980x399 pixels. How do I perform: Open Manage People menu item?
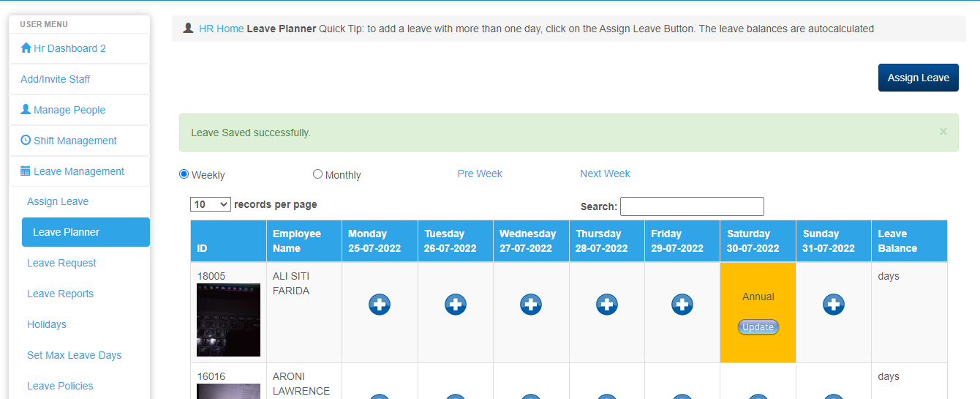[x=79, y=110]
